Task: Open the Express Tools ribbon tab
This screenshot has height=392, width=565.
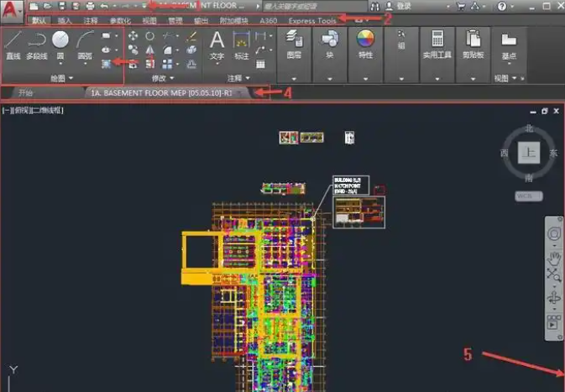Action: pos(311,20)
